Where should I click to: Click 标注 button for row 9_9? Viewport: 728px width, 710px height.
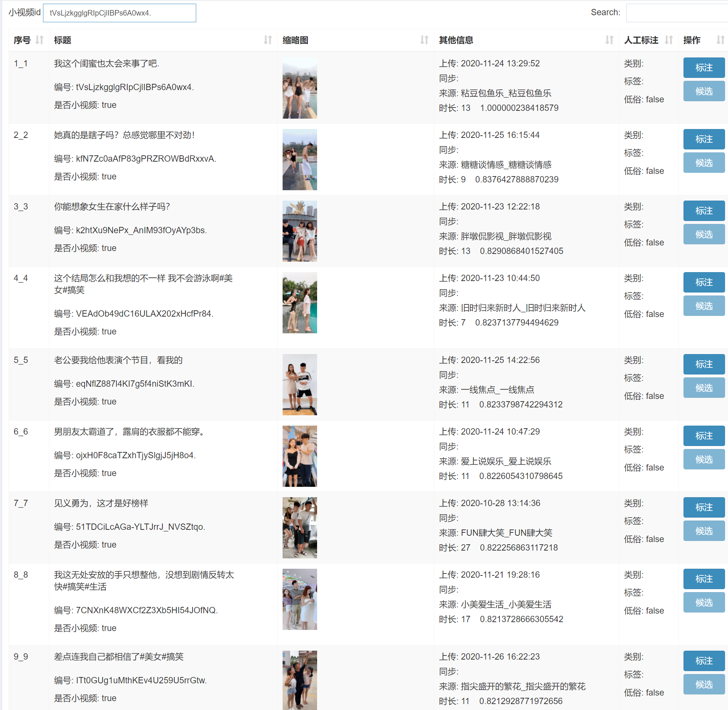point(704,661)
